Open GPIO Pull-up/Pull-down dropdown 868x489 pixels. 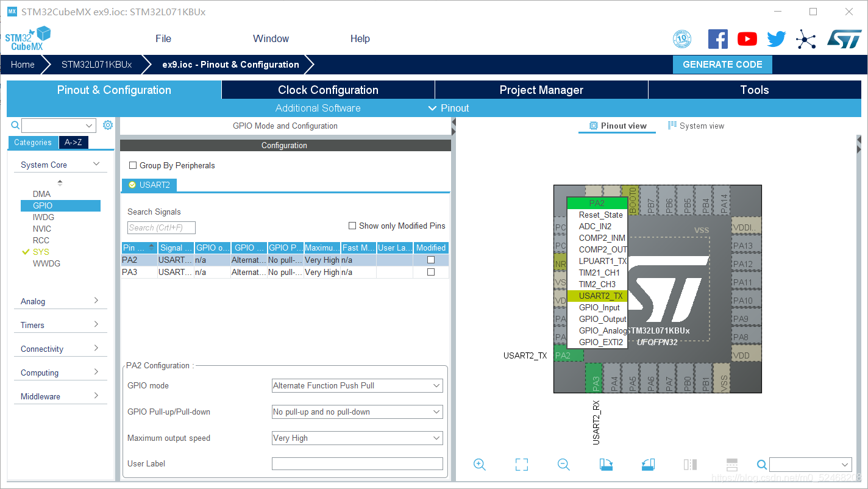coord(357,412)
